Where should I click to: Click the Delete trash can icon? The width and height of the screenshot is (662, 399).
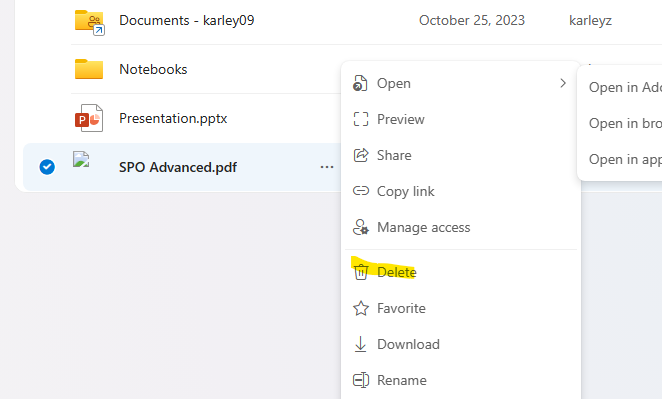361,272
